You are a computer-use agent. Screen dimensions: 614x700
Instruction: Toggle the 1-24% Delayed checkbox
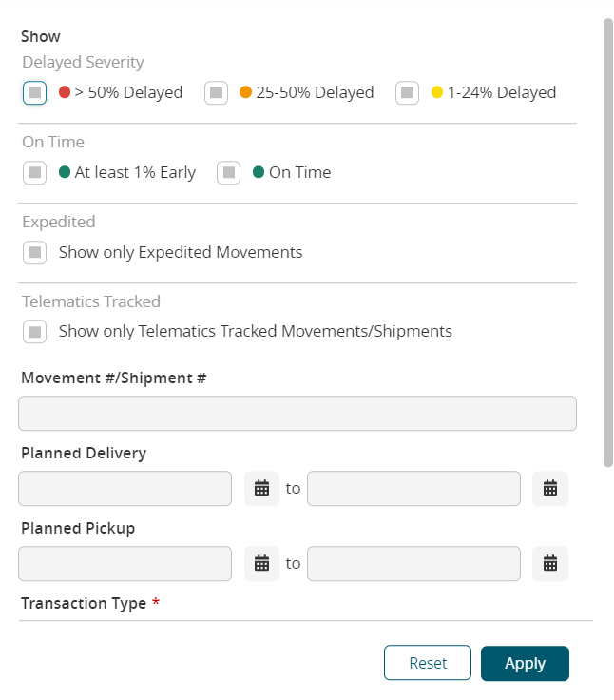(x=408, y=92)
